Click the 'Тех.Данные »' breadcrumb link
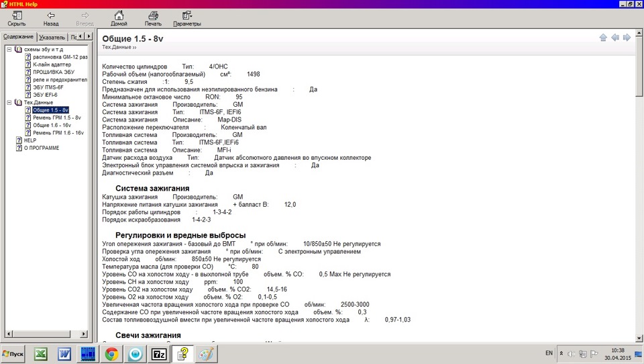This screenshot has height=364, width=644. [x=119, y=47]
